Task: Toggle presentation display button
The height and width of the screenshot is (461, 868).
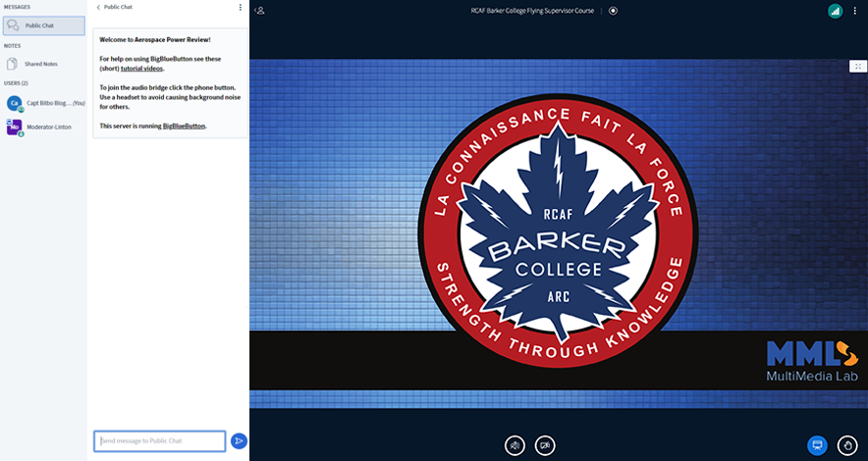Action: pyautogui.click(x=817, y=445)
